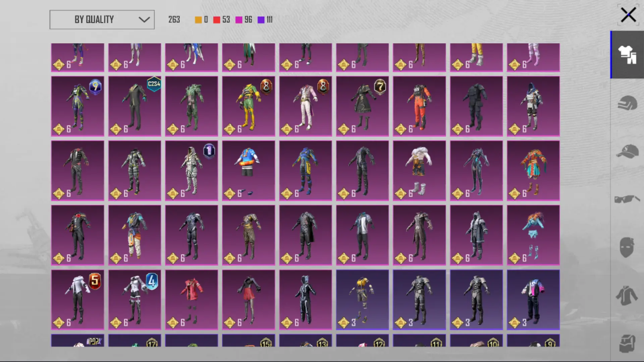Select the orange astronaut suit outfit
644x362 pixels.
tap(419, 106)
